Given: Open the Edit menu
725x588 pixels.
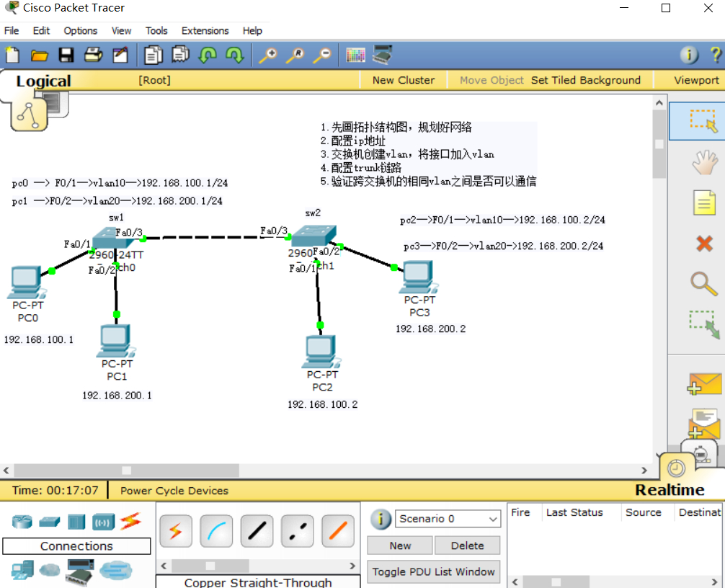Looking at the screenshot, I should pos(41,30).
